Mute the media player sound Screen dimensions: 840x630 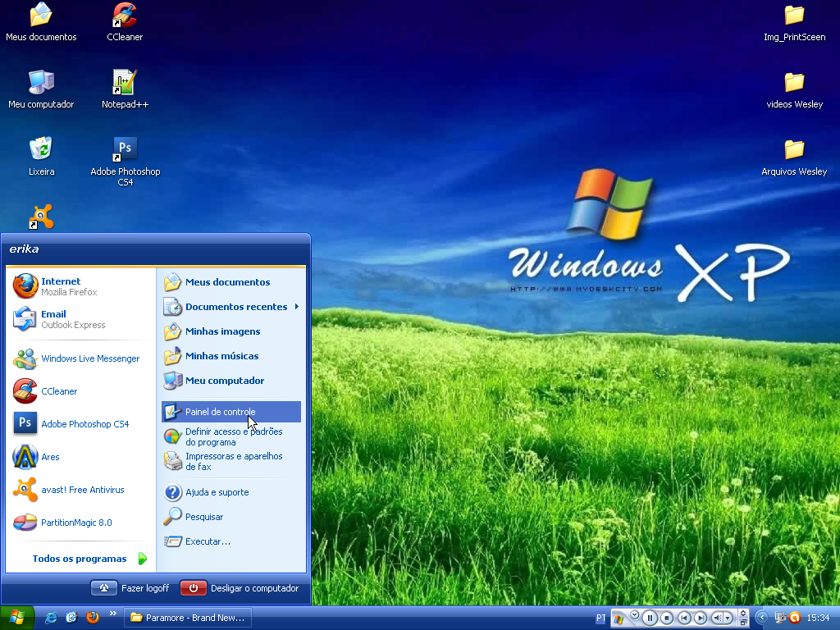717,618
